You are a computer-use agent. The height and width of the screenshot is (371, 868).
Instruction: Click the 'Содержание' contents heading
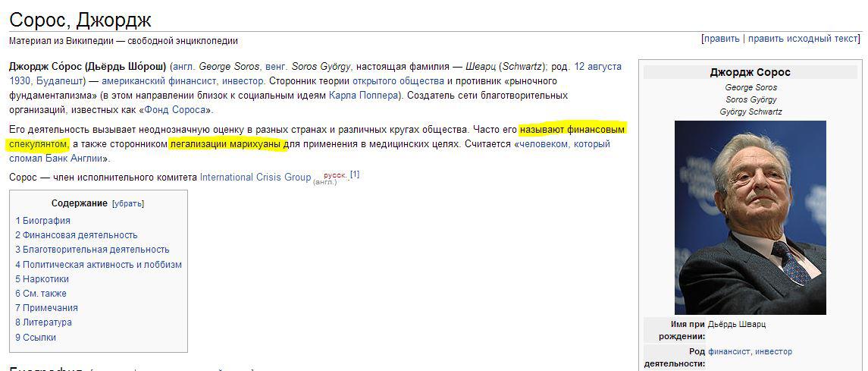pos(80,203)
